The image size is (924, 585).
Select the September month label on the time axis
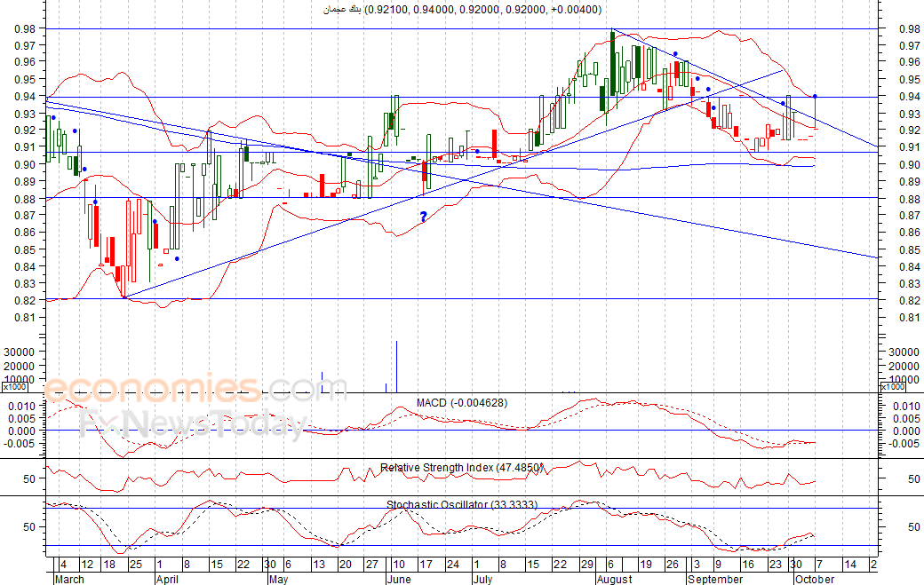[x=715, y=579]
